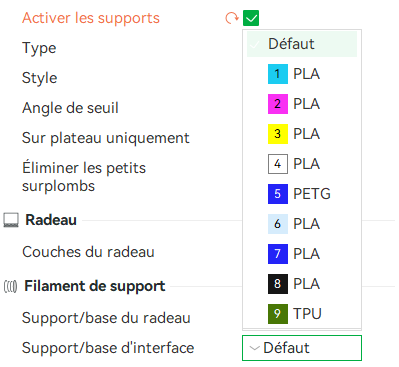The image size is (399, 367).
Task: Select filament 5 PETG blue
Action: (x=302, y=194)
